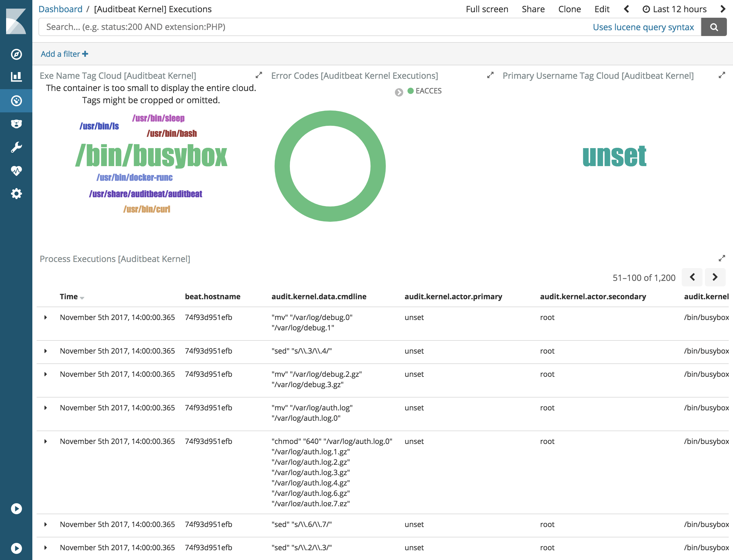
Task: Open the Dev Tools wrench icon
Action: [16, 147]
